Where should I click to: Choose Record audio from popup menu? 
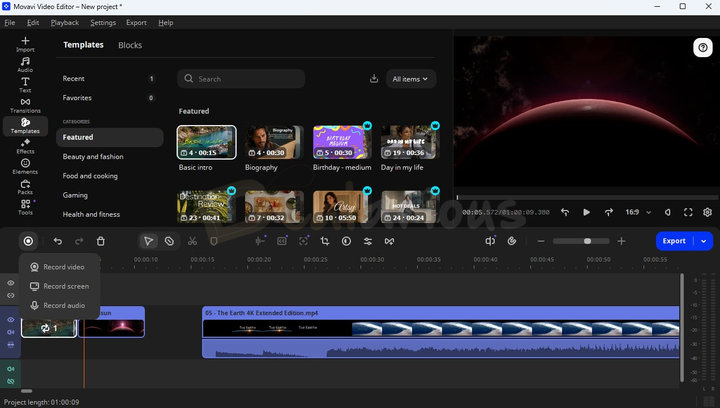[58, 305]
